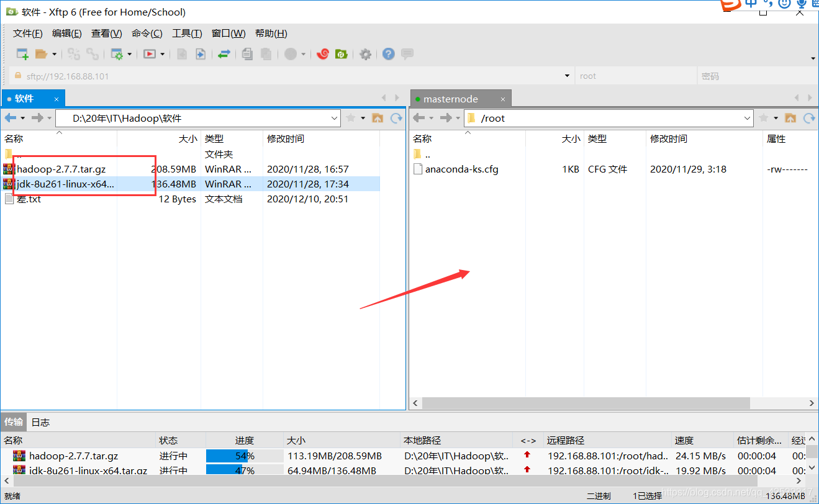The image size is (819, 504).
Task: Sort remote files by 类型 column
Action: pyautogui.click(x=597, y=139)
